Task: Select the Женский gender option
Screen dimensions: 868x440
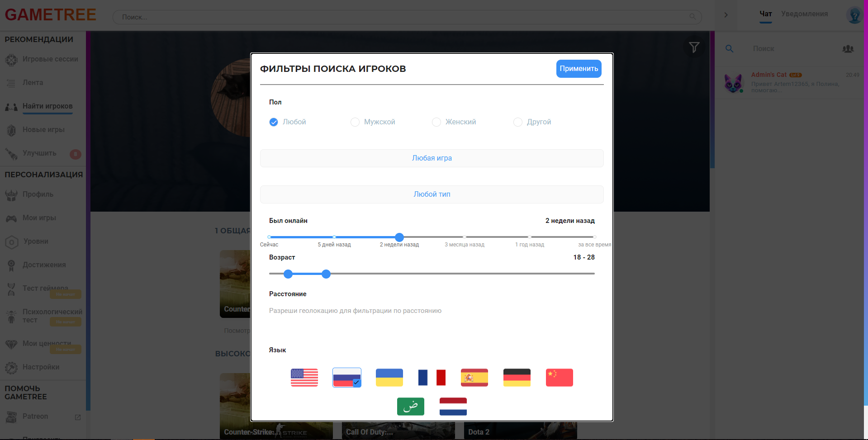Action: (436, 122)
